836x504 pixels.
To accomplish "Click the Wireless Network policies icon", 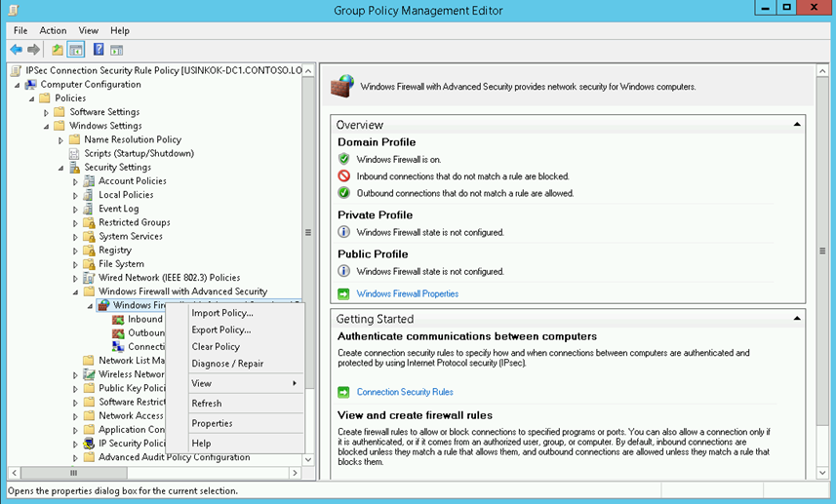I will point(89,374).
